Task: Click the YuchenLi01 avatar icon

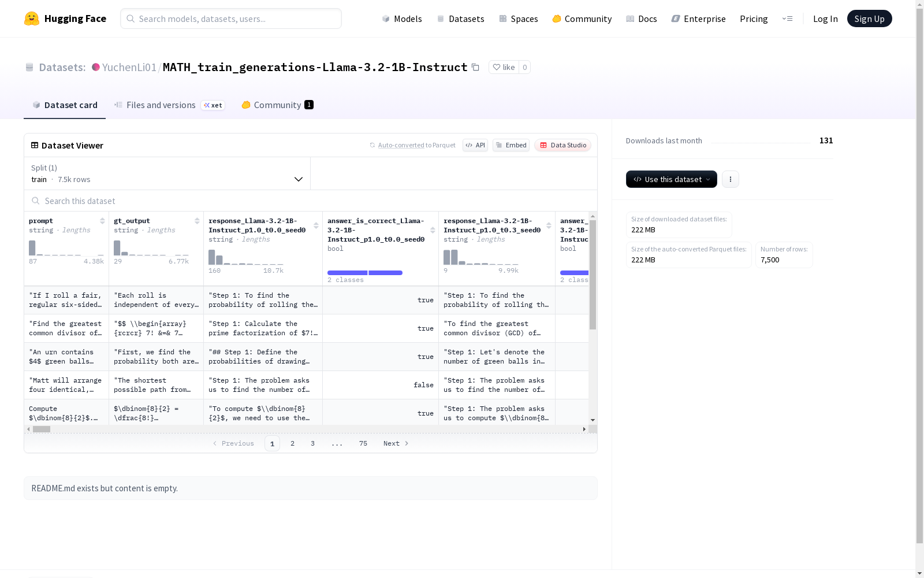Action: click(x=96, y=67)
